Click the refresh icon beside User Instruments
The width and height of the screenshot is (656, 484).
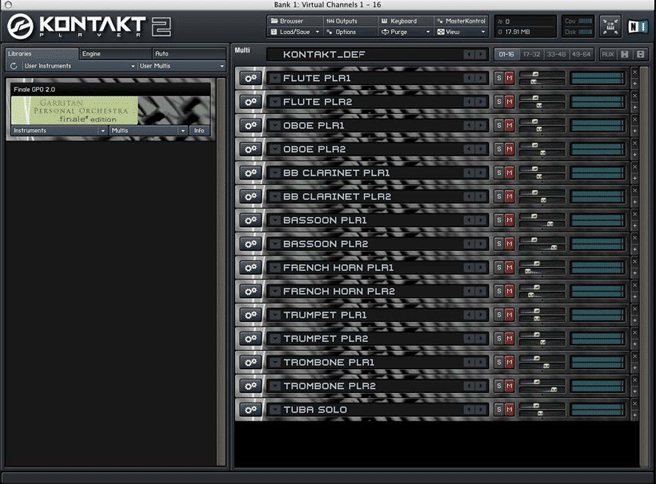13,66
